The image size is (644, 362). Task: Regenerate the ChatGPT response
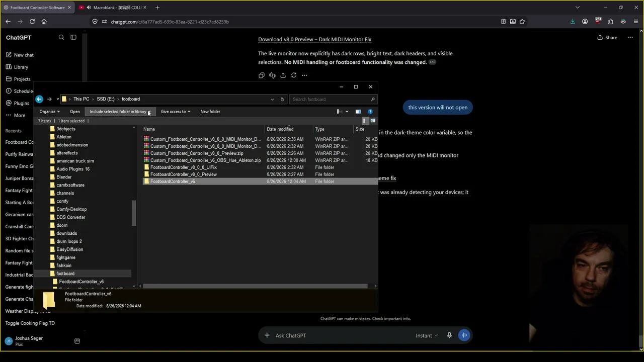[x=294, y=75]
